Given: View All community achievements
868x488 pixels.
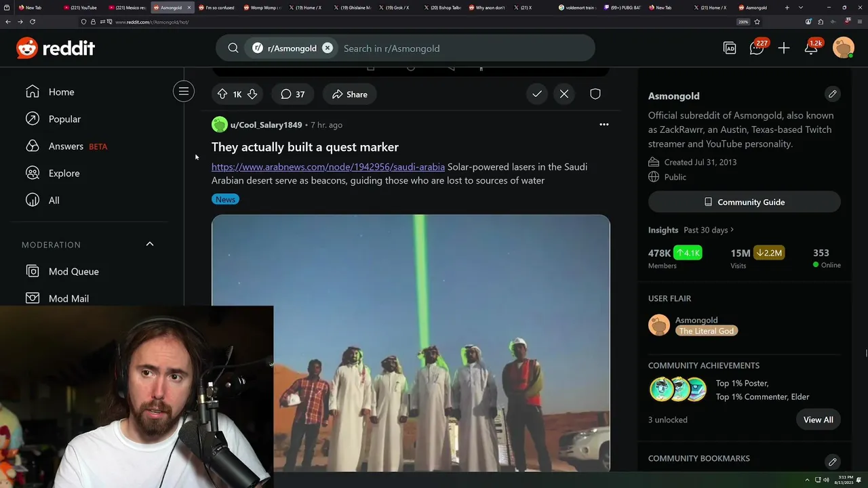Looking at the screenshot, I should 818,420.
